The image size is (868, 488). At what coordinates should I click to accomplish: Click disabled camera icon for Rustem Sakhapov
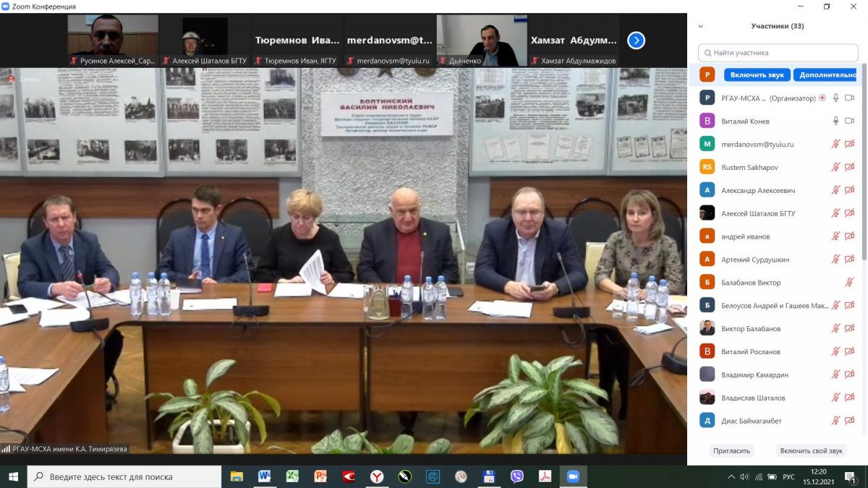tap(850, 167)
